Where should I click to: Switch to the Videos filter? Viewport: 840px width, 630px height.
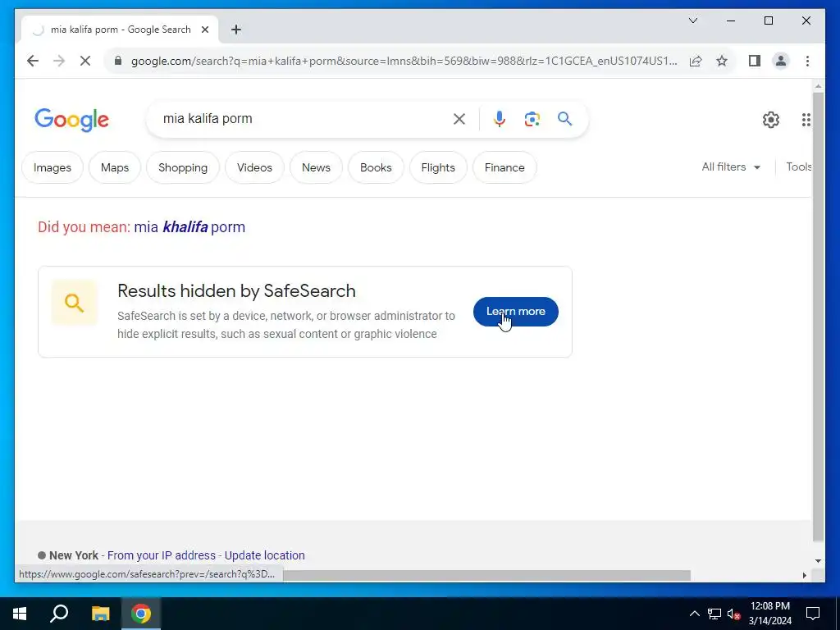click(x=254, y=167)
